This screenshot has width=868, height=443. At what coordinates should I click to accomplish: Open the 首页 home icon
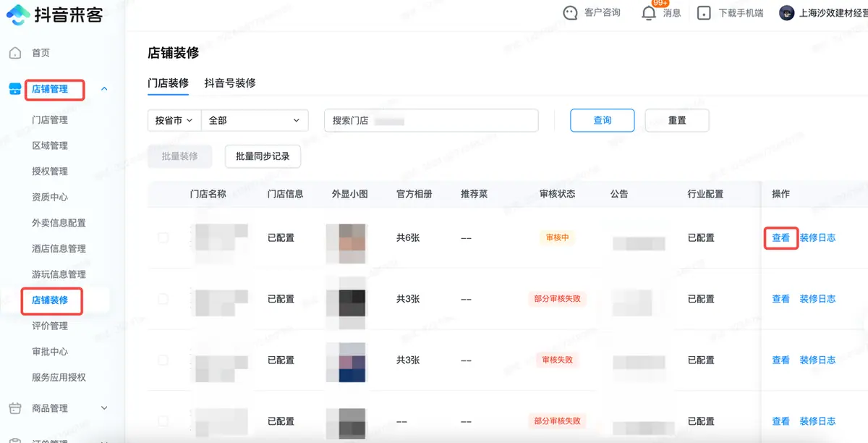(x=15, y=53)
